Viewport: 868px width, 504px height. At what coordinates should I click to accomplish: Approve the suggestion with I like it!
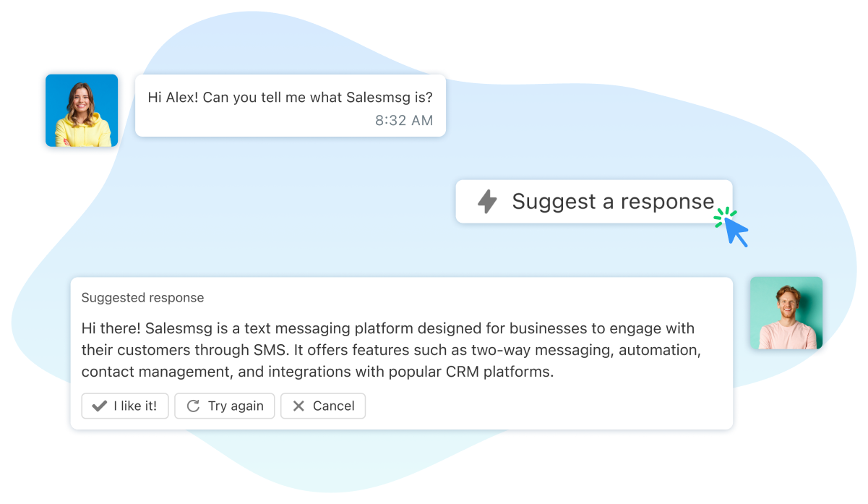coord(124,406)
